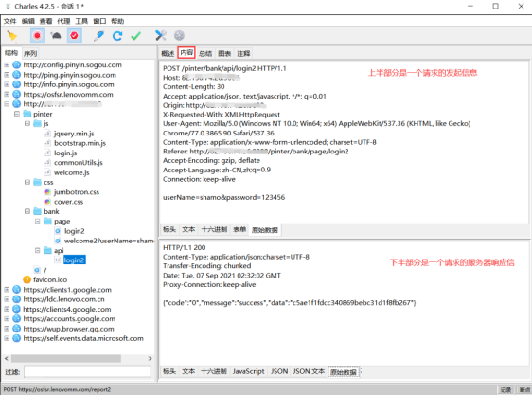Click the green checkmark validate icon

tap(135, 36)
